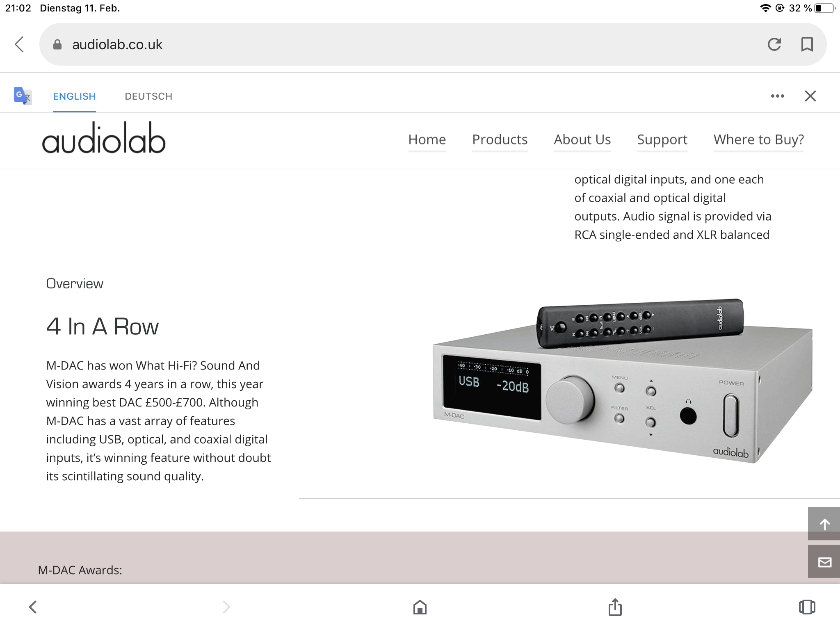
Task: Tap the browser back arrow beside address bar
Action: [x=19, y=44]
